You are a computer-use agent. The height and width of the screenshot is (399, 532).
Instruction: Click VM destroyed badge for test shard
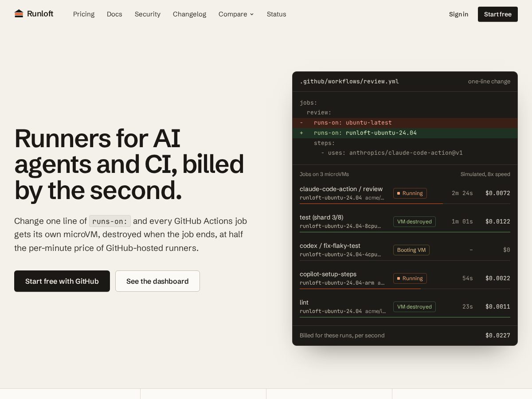415,222
